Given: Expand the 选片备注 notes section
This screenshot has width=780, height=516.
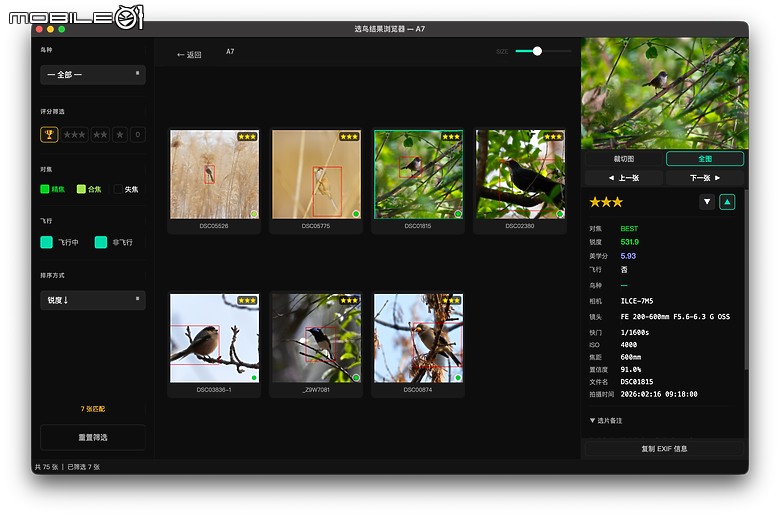Looking at the screenshot, I should [x=606, y=420].
